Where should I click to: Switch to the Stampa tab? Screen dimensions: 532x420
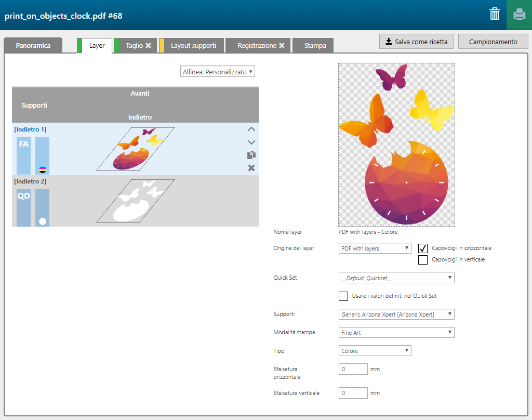pyautogui.click(x=315, y=46)
